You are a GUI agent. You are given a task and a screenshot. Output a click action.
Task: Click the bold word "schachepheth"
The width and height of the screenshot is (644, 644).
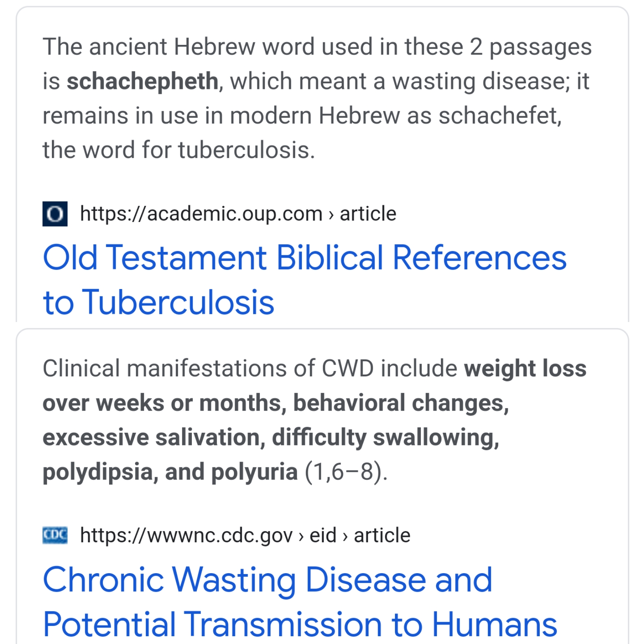(142, 81)
